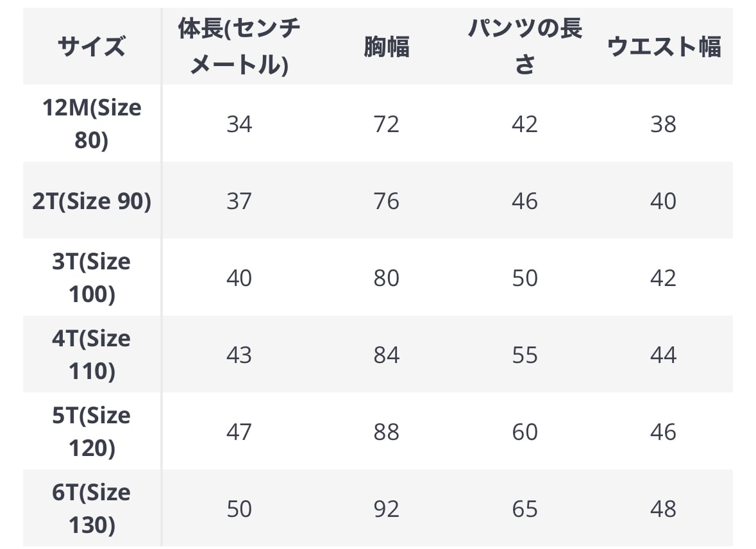Select the 2T(Size 90) row label
Image resolution: width=756 pixels, height=549 pixels.
point(92,201)
